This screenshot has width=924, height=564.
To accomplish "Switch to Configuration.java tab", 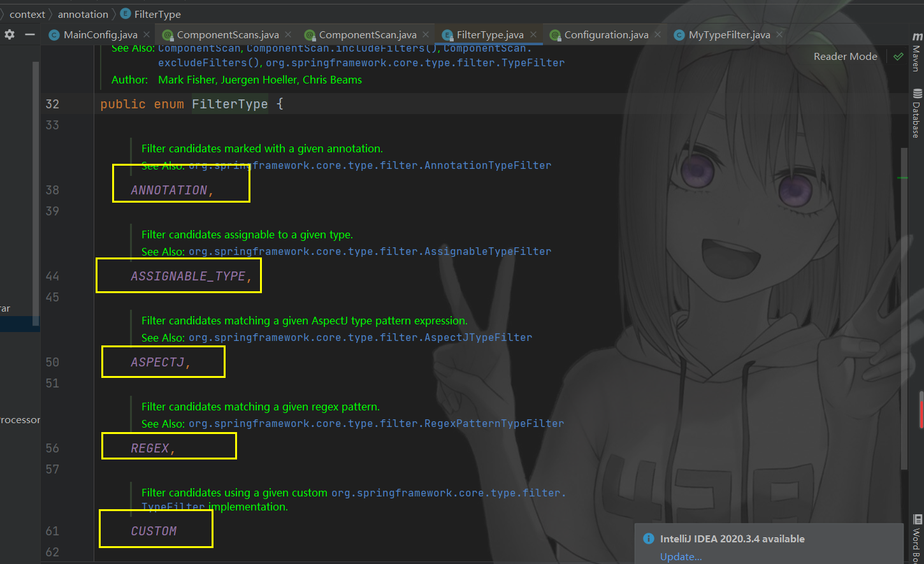I will pos(606,34).
